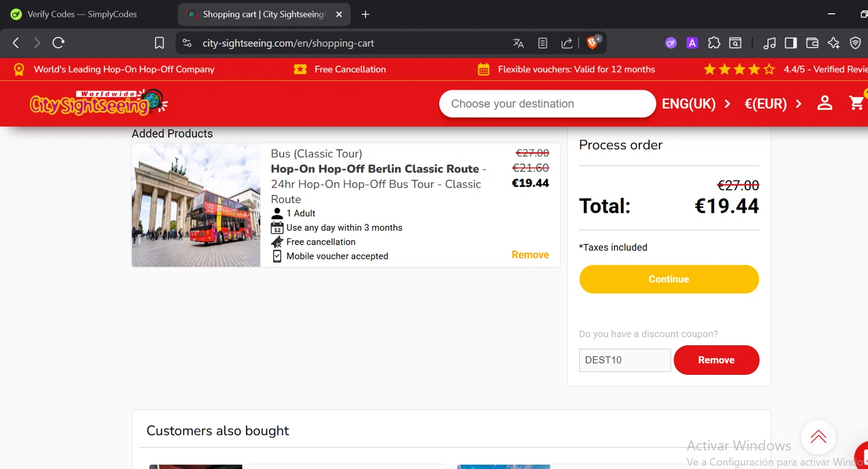The width and height of the screenshot is (868, 469).
Task: Open the Leo AI sparkle icon
Action: (x=834, y=43)
